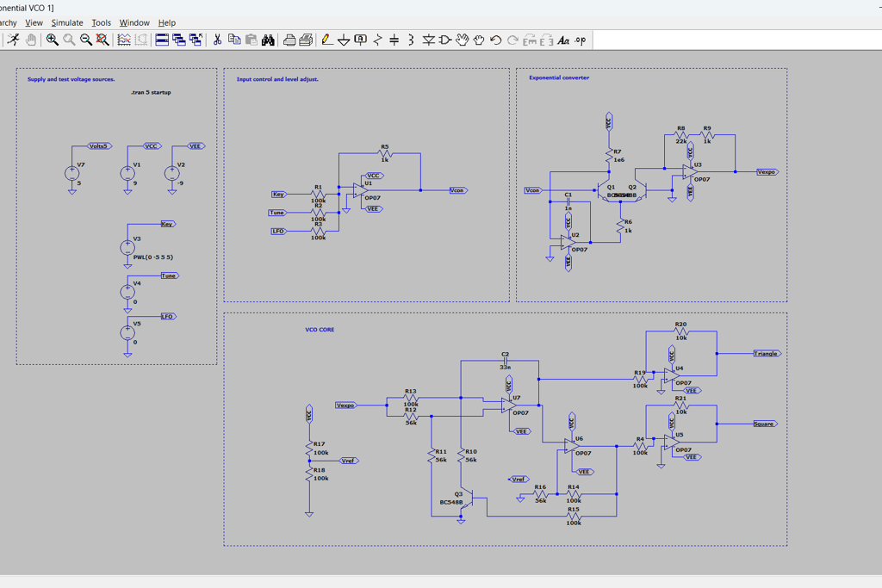Select the Zoom In magnifier tool

click(x=53, y=40)
